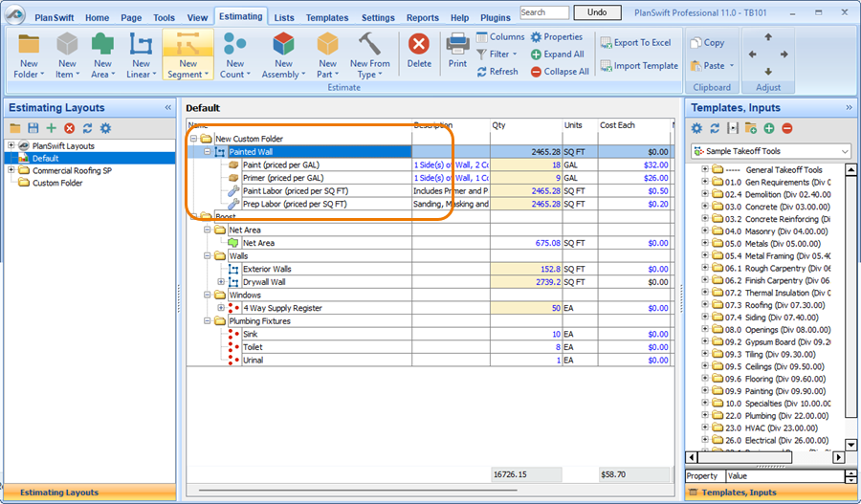Open the Tools tab
The height and width of the screenshot is (504, 861).
pos(164,17)
